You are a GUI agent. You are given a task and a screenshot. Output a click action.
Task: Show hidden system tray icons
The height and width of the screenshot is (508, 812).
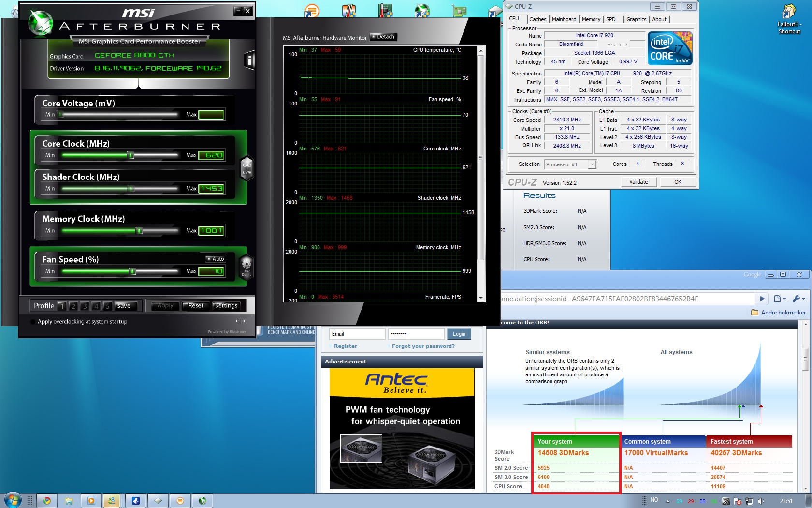pyautogui.click(x=668, y=501)
